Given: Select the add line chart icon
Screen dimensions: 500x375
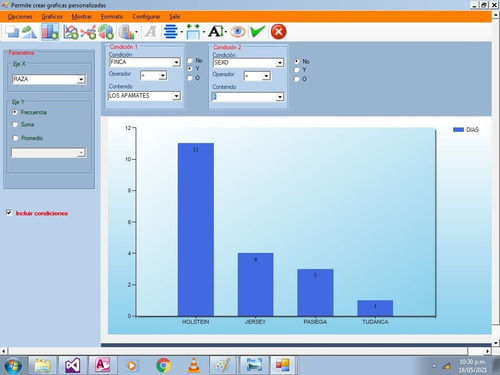Looking at the screenshot, I should [x=71, y=32].
